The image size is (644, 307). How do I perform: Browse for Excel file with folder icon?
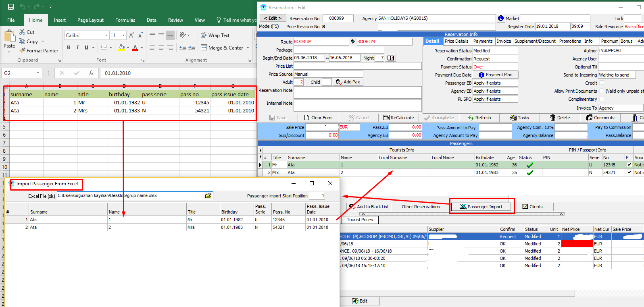coord(208,196)
